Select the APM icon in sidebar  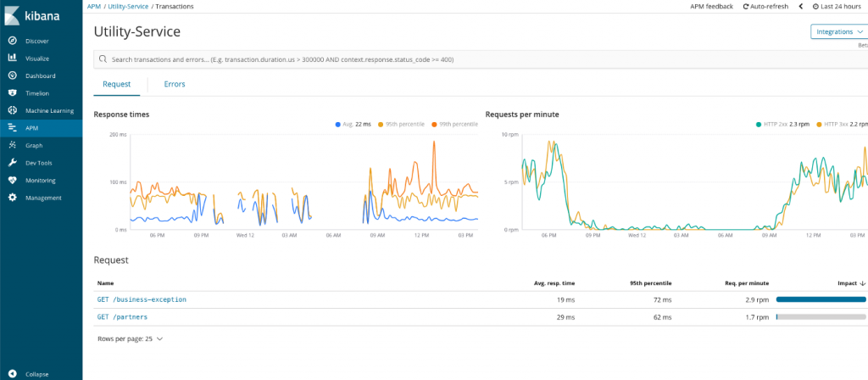click(x=12, y=128)
